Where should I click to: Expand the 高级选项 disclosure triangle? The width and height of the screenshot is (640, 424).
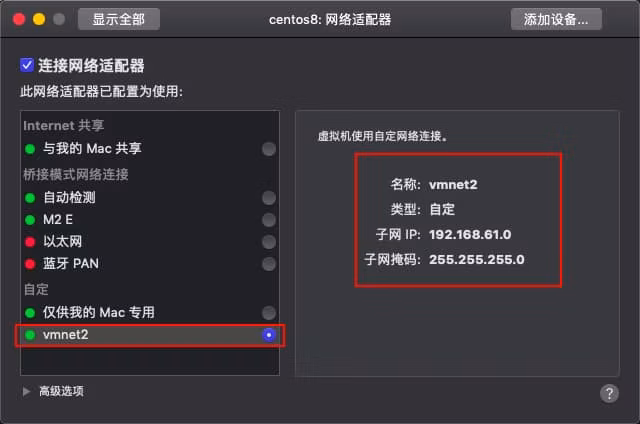click(27, 392)
